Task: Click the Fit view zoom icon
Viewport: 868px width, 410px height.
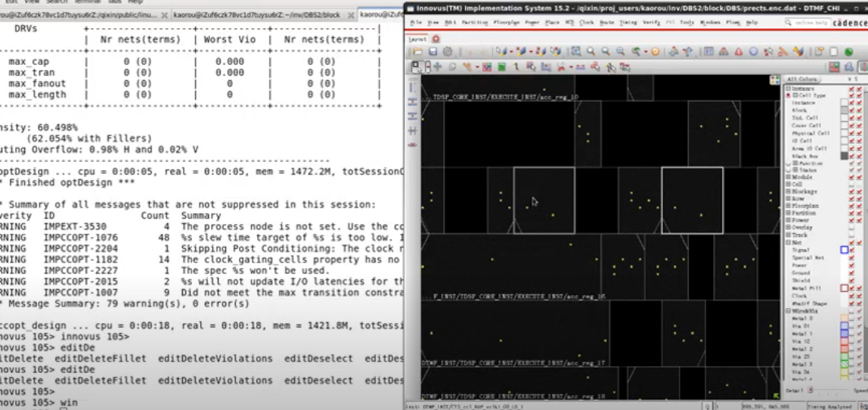Action: point(575,51)
